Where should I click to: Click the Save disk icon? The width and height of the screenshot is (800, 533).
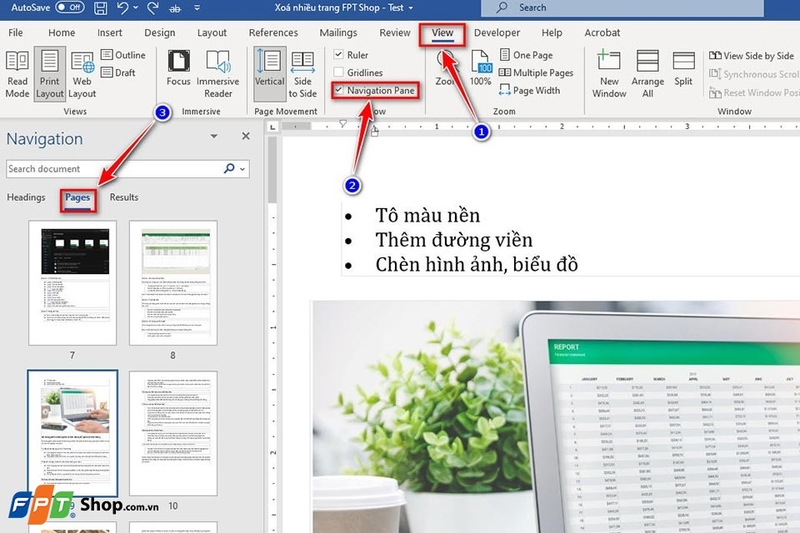point(101,8)
